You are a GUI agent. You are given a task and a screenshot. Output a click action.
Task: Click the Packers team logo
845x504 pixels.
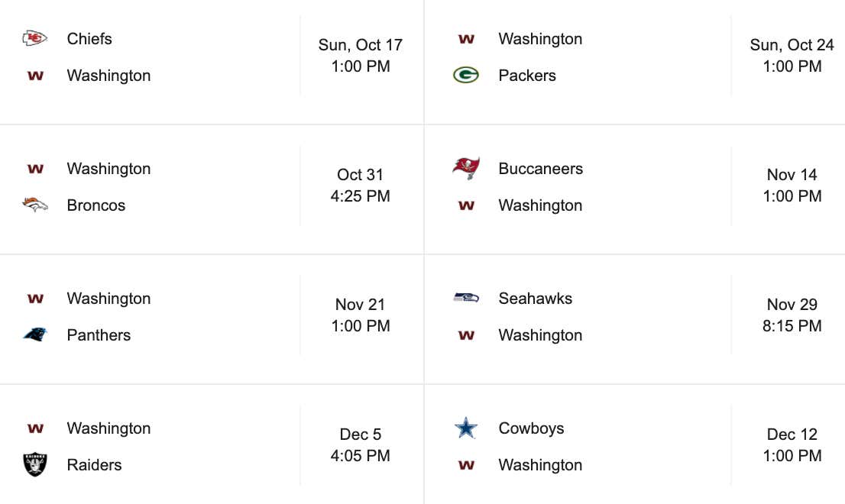[x=466, y=75]
